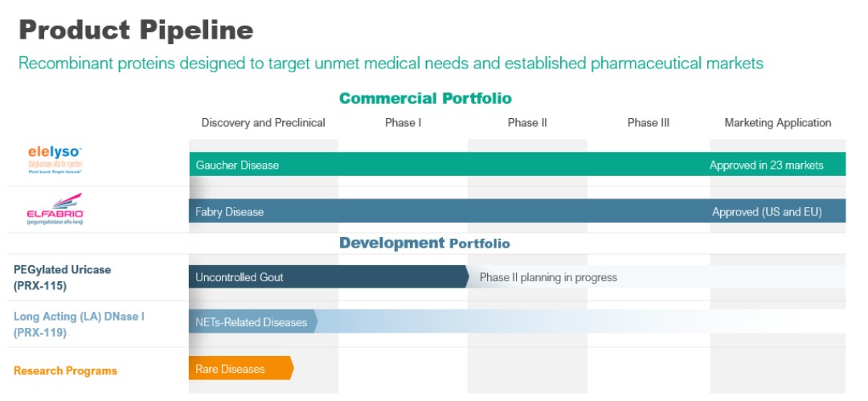Image resolution: width=868 pixels, height=401 pixels.
Task: Click the Elelyso brand logo
Action: point(55,159)
